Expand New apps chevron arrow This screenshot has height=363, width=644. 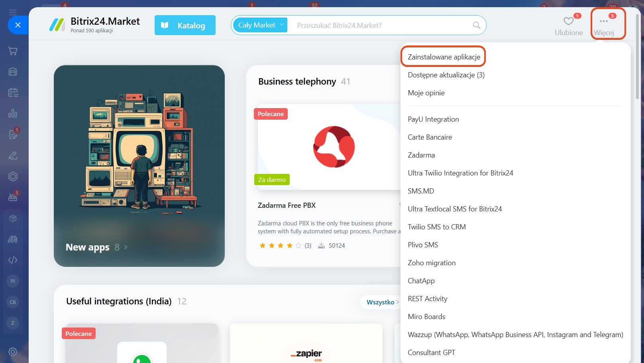pos(126,247)
